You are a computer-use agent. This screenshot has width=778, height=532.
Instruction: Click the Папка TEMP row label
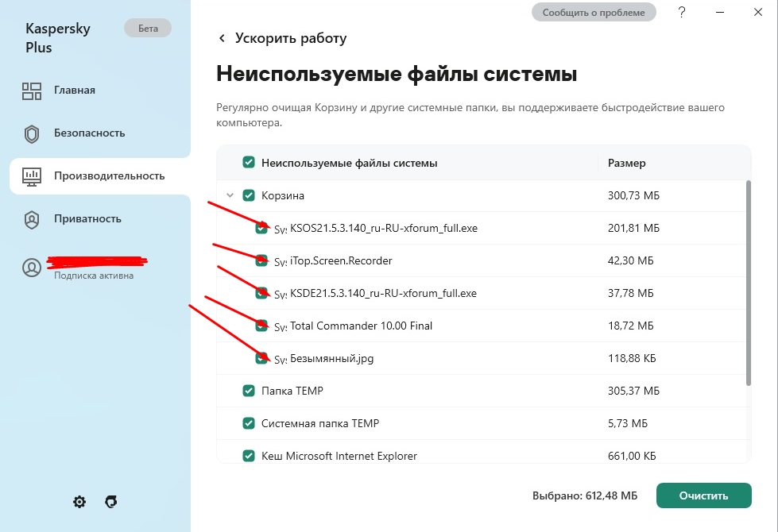[292, 391]
